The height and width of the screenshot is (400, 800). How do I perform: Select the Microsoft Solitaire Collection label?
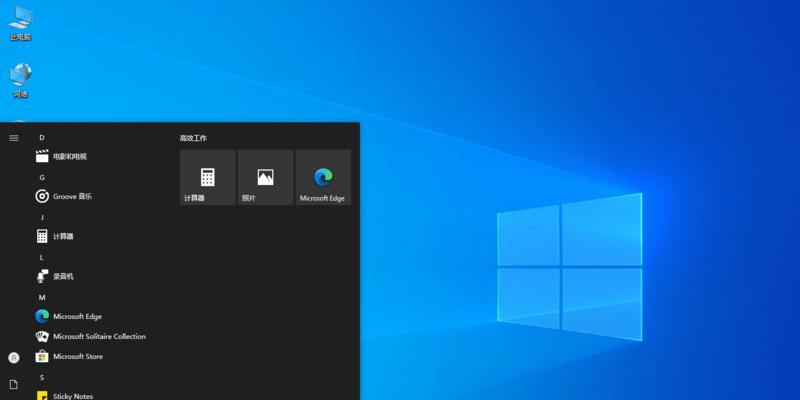click(x=99, y=337)
